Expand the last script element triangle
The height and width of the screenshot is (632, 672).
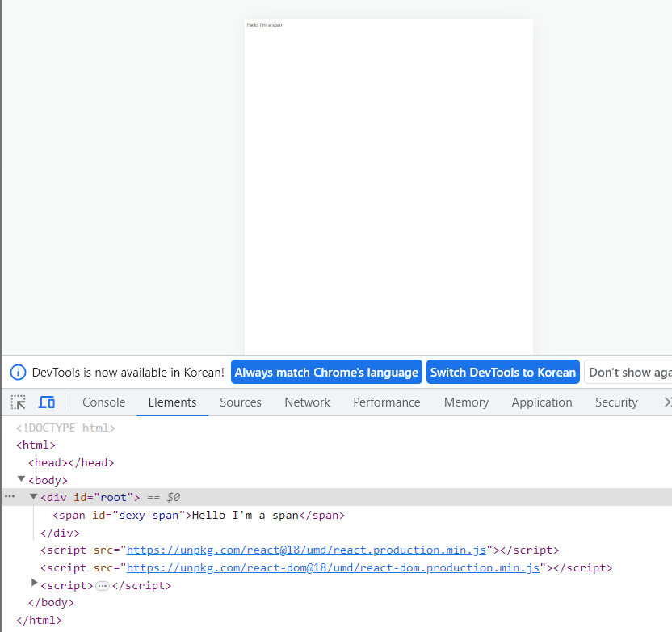(34, 582)
